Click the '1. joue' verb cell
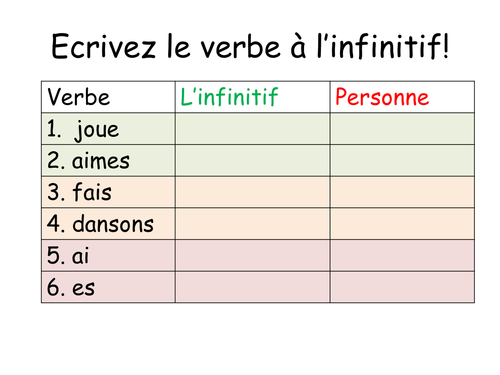Viewport: 500px width, 375px height. click(108, 129)
